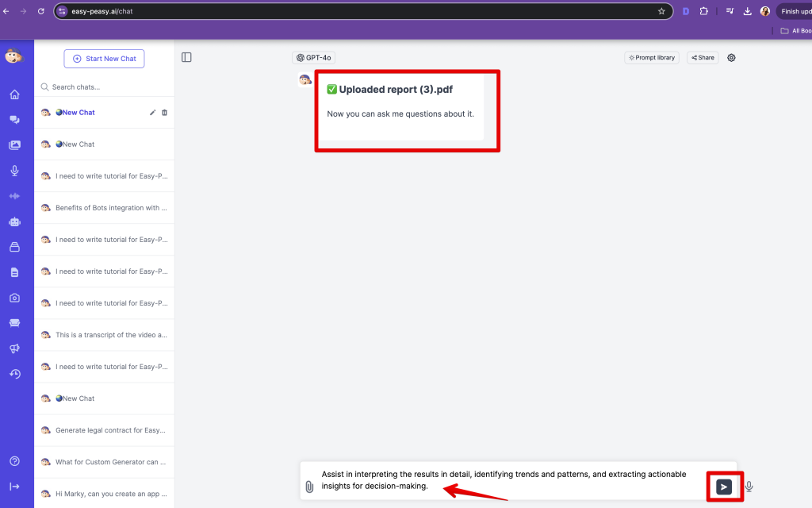The image size is (812, 508).
Task: Click the microphone icon beside the send button
Action: (x=749, y=487)
